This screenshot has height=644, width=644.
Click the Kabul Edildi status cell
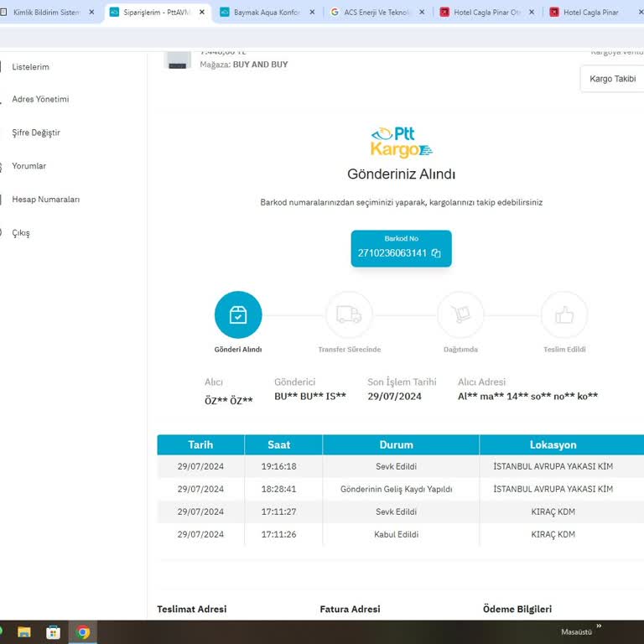[397, 534]
